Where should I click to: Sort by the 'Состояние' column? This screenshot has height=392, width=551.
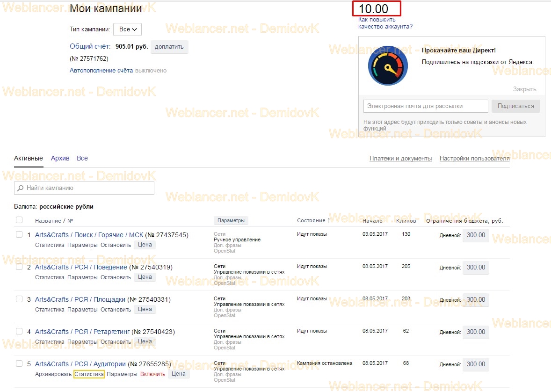[313, 220]
